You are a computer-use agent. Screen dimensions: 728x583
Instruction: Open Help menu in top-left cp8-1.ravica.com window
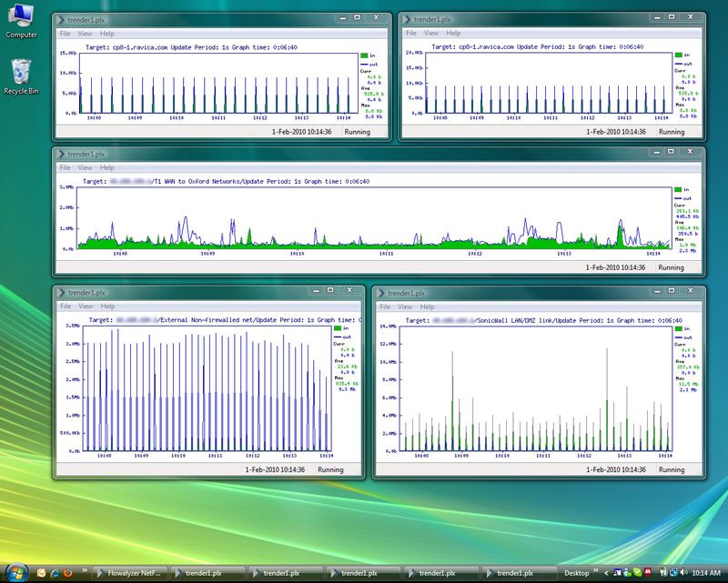(x=107, y=34)
